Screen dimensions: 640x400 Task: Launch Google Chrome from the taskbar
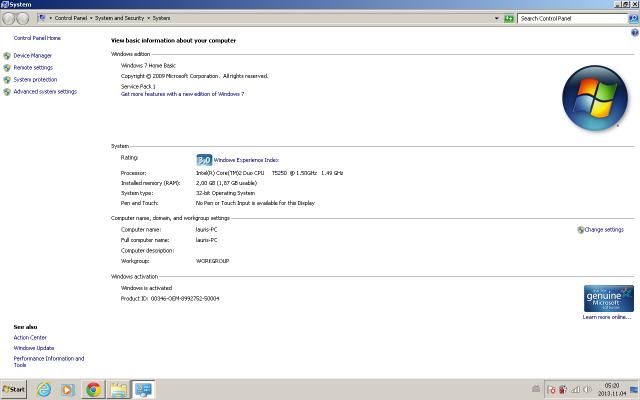click(x=93, y=389)
